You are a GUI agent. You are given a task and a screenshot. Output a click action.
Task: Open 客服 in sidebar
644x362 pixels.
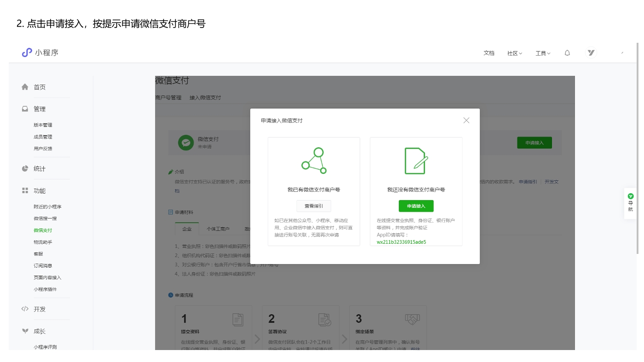(x=38, y=254)
